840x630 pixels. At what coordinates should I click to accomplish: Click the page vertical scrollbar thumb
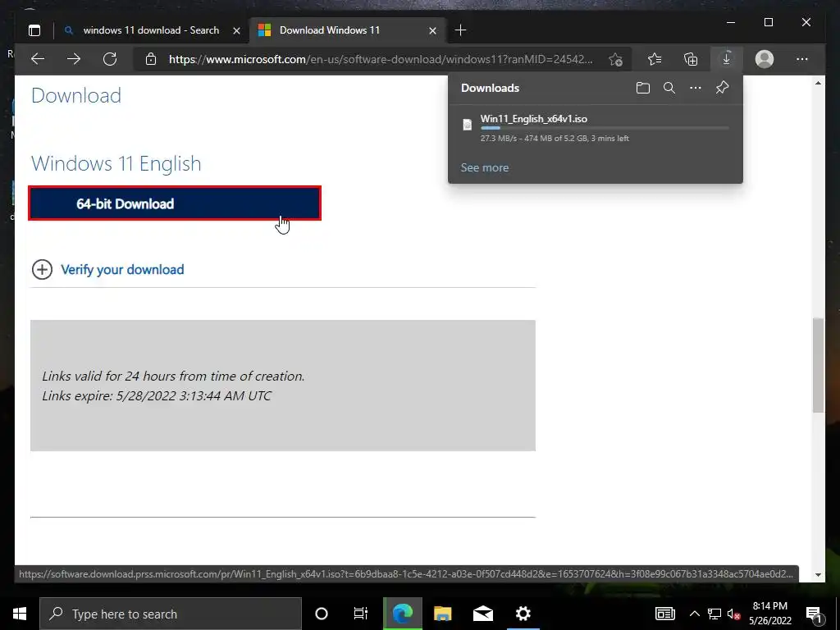tap(818, 365)
